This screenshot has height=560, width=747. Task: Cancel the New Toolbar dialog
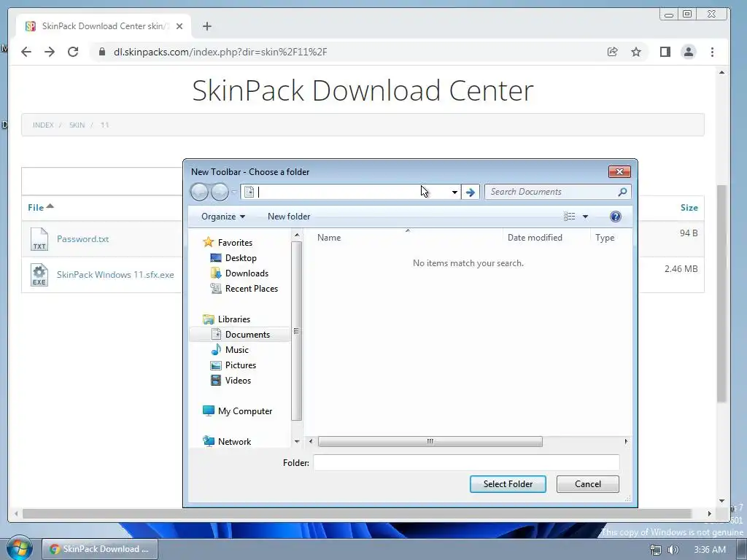[x=588, y=484]
